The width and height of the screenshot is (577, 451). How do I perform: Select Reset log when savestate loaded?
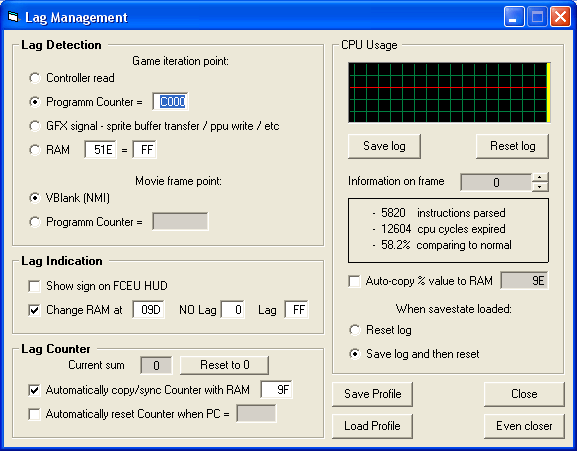coord(355,330)
